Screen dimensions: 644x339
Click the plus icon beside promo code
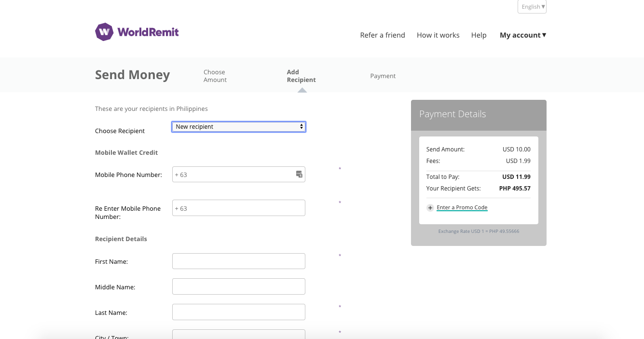pos(430,208)
